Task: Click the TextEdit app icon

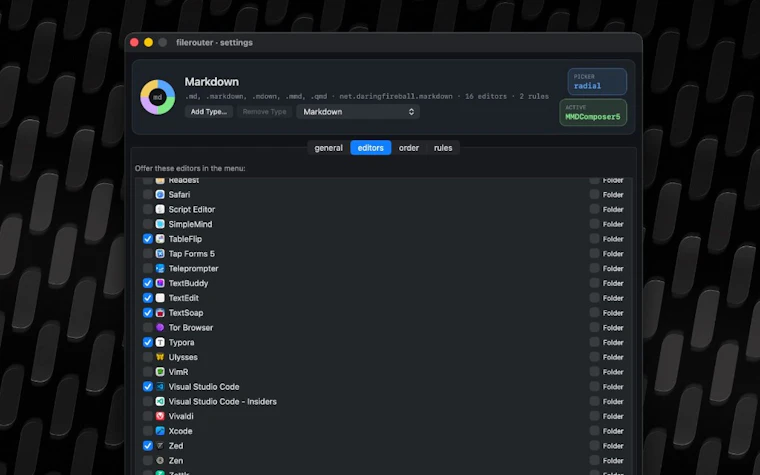Action: coord(160,298)
